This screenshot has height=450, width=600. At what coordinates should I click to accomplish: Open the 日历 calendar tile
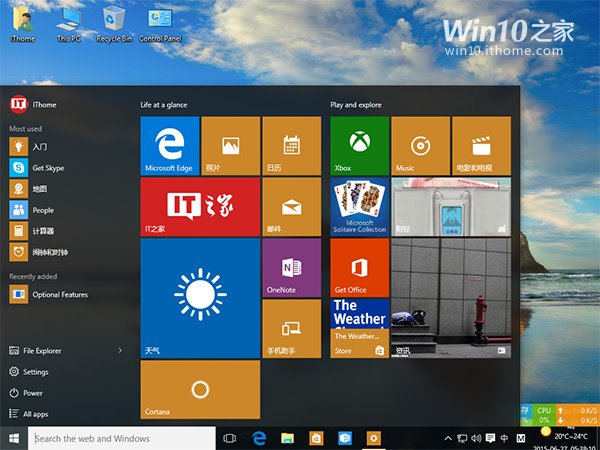292,146
